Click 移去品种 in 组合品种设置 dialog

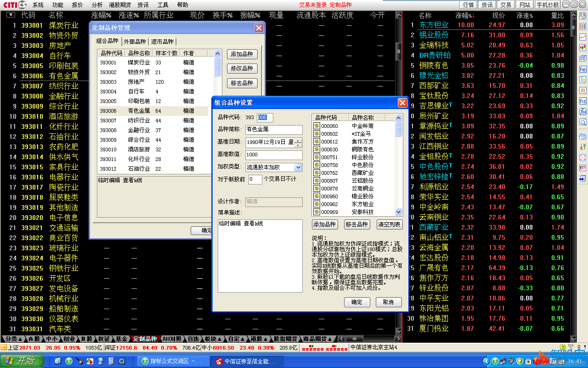click(x=357, y=224)
